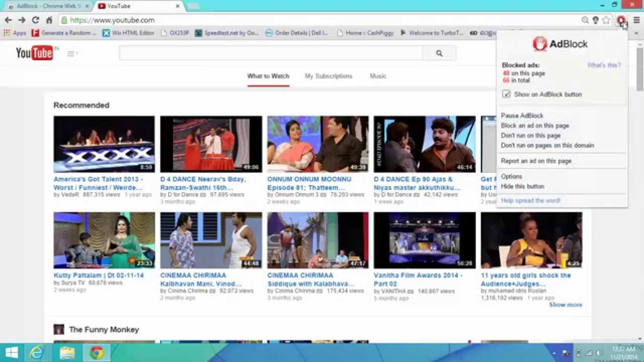
Task: Open a new browser tab
Action: tap(193, 6)
